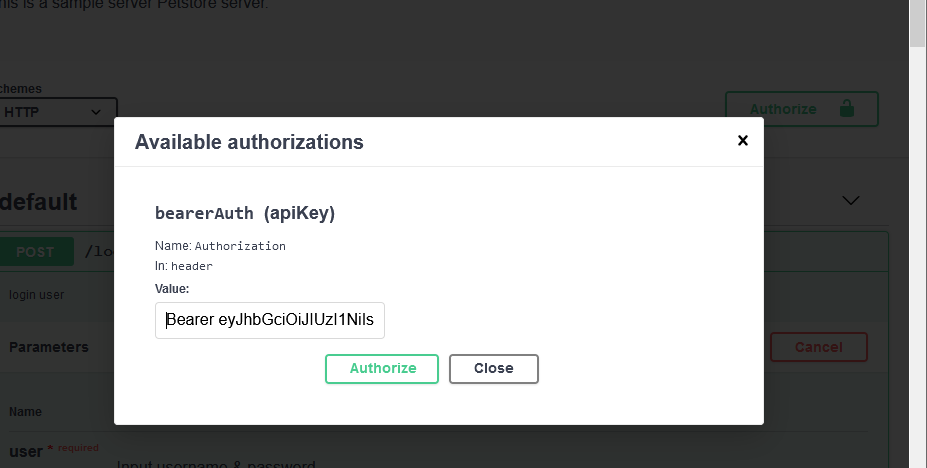Select the default tag heading
This screenshot has width=927, height=468.
coord(39,201)
